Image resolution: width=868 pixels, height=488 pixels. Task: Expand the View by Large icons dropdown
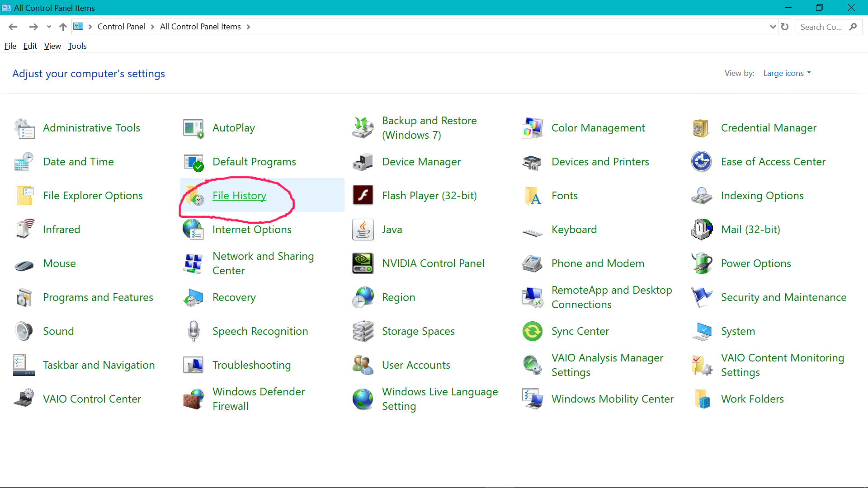click(787, 73)
